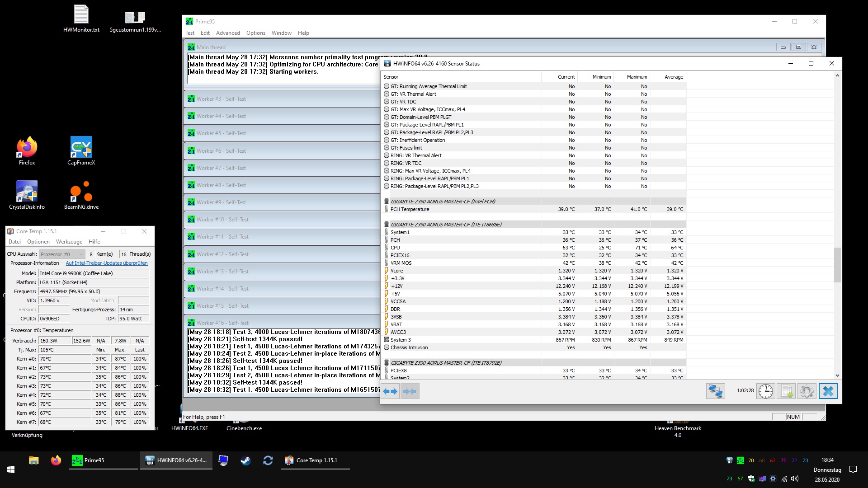Viewport: 868px width, 488px height.
Task: Open HWiNFO sensor settings gear icon
Action: [x=807, y=391]
